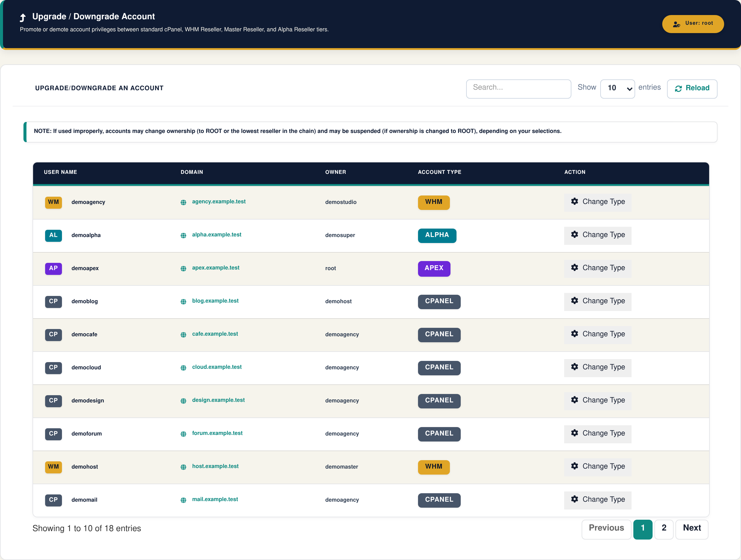Click the Search input field

(518, 89)
